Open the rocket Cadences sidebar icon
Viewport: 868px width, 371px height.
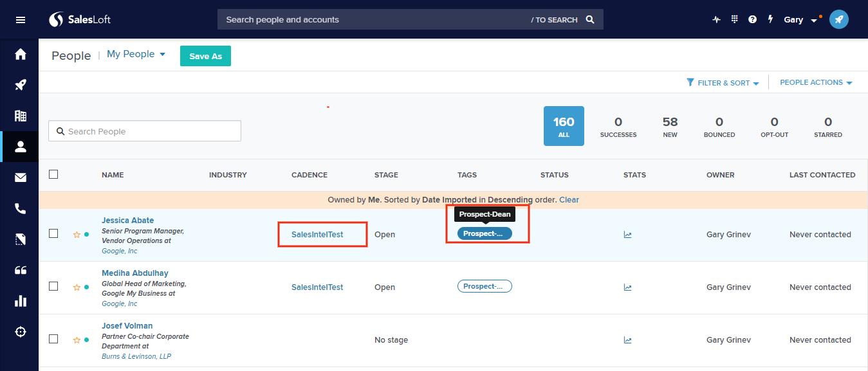point(21,85)
